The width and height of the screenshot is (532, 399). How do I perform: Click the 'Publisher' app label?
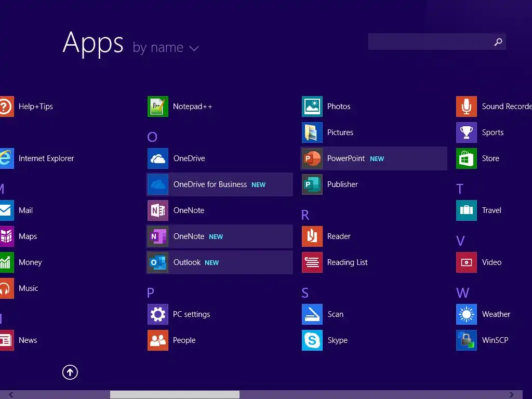[x=342, y=184]
